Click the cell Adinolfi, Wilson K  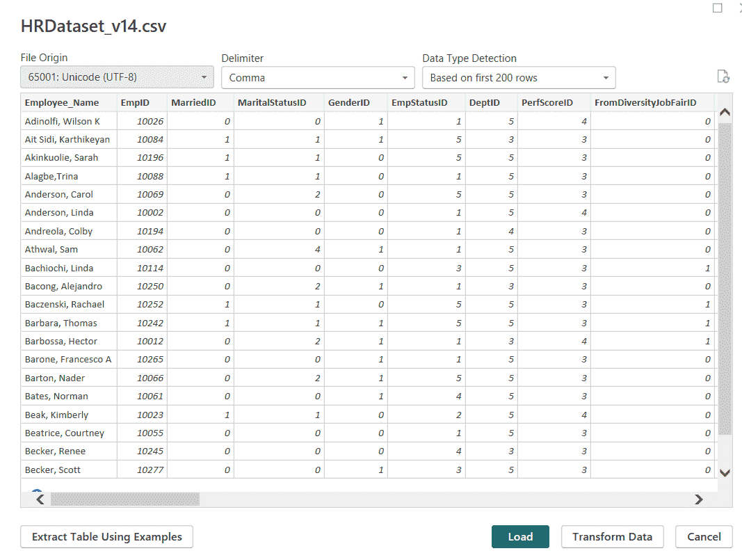click(69, 121)
